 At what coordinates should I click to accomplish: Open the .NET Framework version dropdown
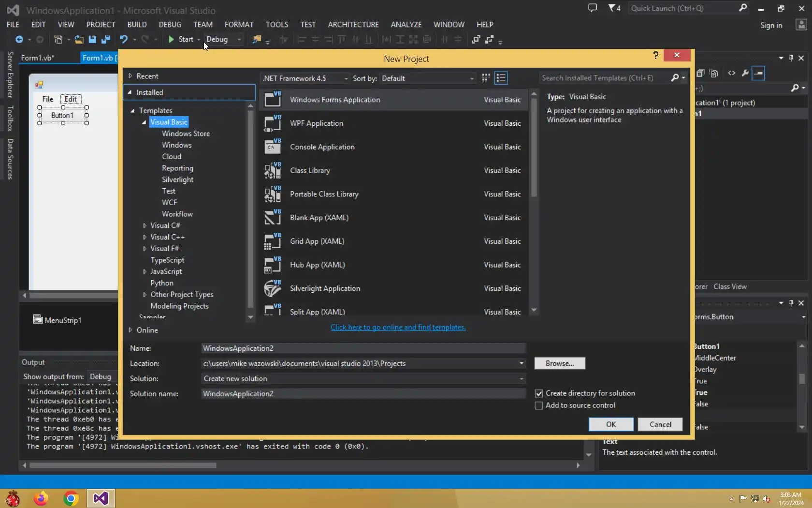[305, 78]
